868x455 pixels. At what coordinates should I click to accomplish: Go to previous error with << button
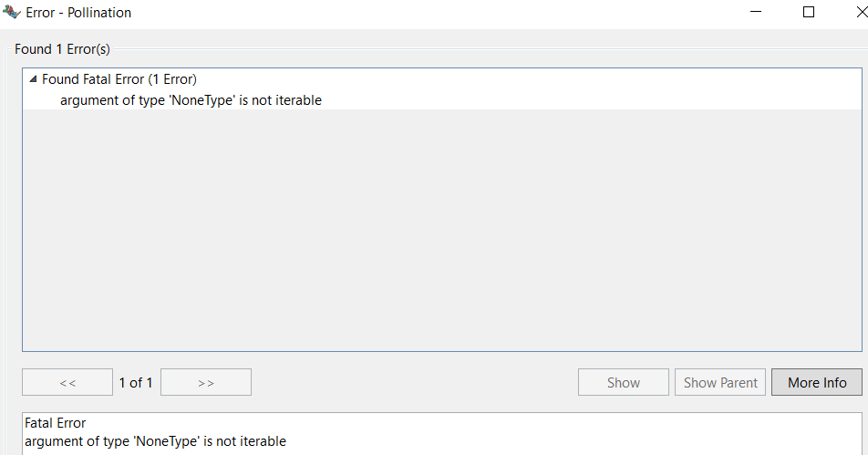[67, 383]
